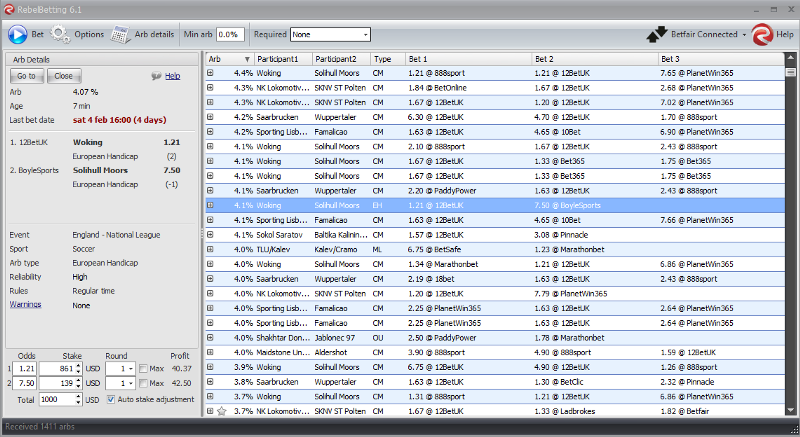Screen dimensions: 800x437
Task: Sort by the Type column header
Action: click(388, 59)
